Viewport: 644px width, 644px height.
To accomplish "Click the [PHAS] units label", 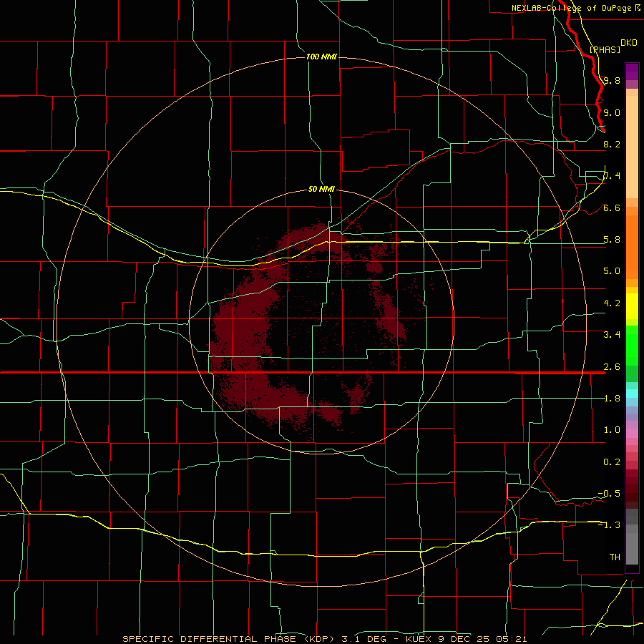I will coord(605,49).
